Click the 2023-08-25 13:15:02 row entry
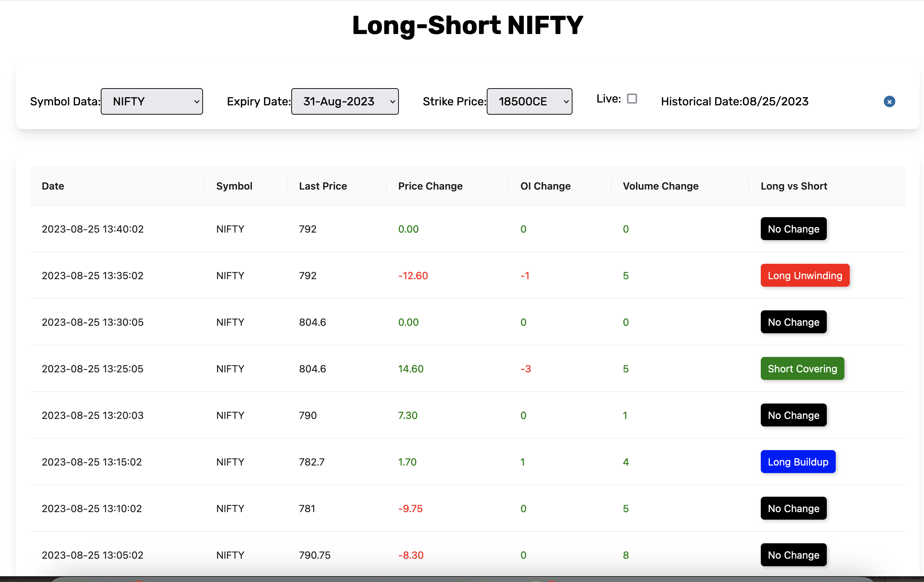Screen dimensions: 924x582 [92, 462]
